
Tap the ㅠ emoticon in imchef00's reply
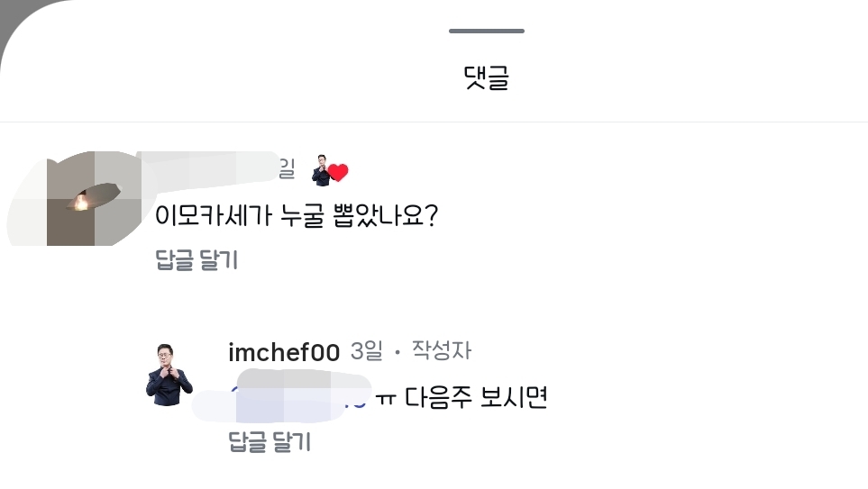point(385,399)
